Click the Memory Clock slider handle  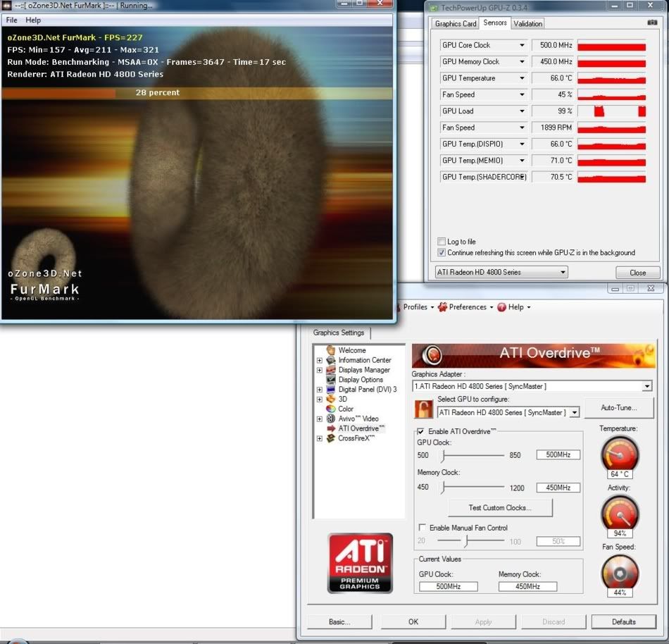(x=443, y=487)
